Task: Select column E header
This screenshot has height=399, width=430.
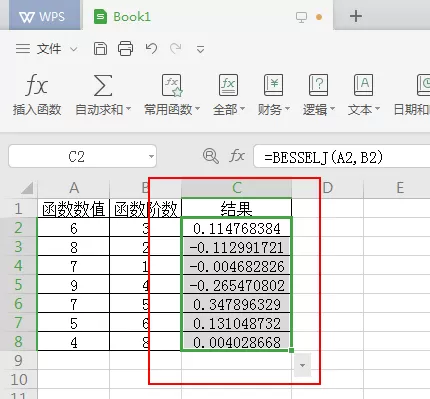Action: (400, 188)
